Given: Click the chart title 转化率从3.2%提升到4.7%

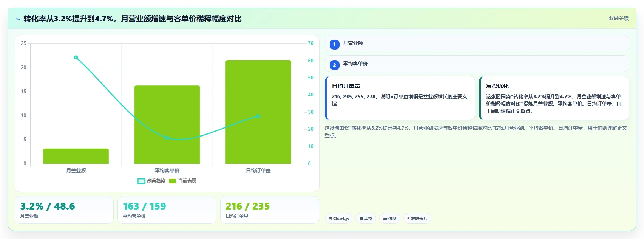Looking at the screenshot, I should tap(133, 19).
